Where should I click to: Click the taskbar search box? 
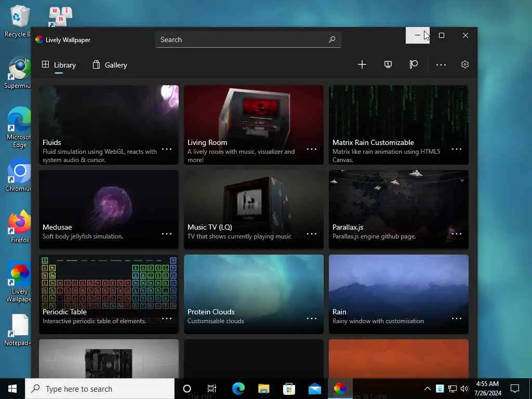(x=100, y=389)
